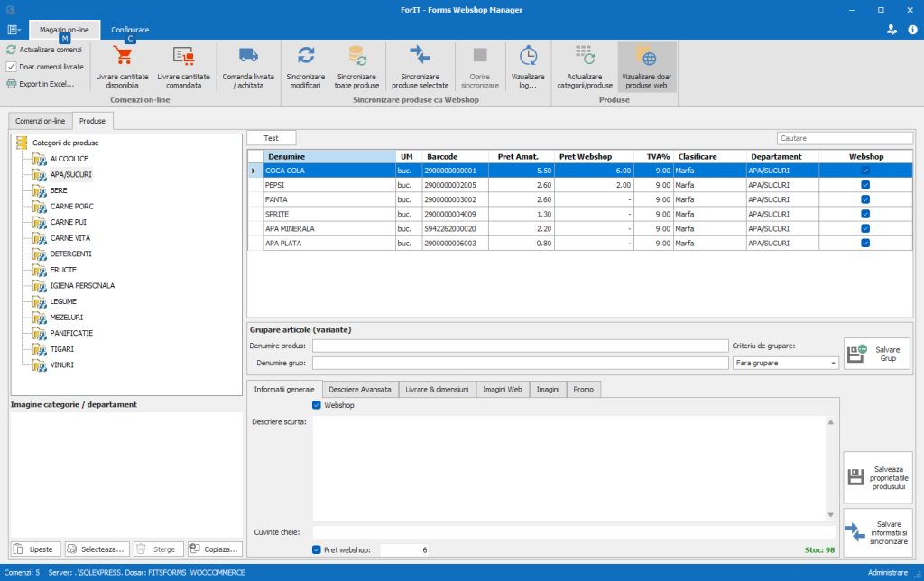Click Sincronizare toate produse icon
Image resolution: width=924 pixels, height=581 pixels.
[356, 56]
